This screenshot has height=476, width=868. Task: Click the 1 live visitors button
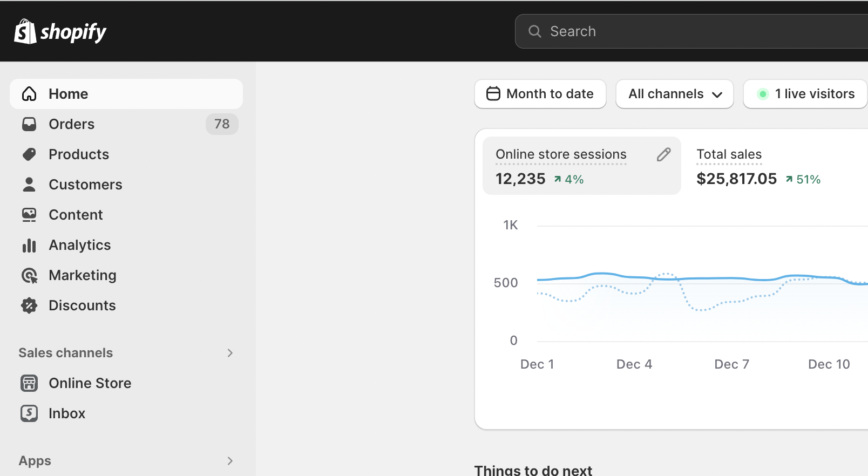[x=805, y=94]
